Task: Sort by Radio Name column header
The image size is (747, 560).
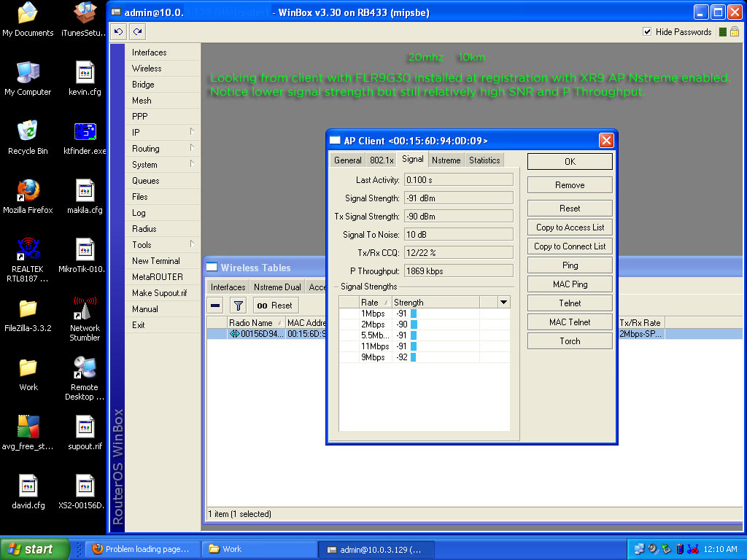Action: click(256, 323)
